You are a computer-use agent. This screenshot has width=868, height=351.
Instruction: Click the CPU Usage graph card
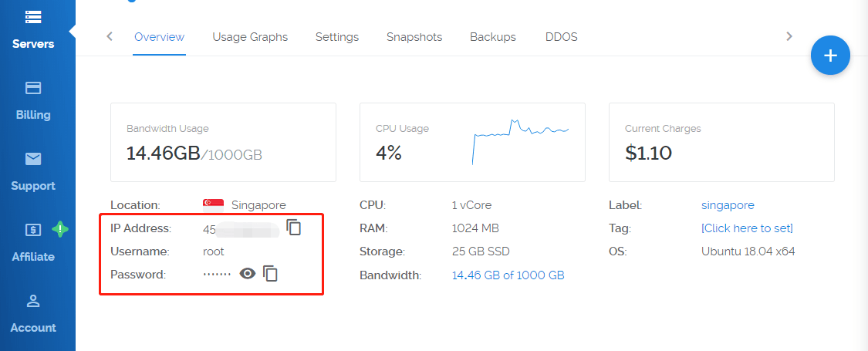click(472, 143)
